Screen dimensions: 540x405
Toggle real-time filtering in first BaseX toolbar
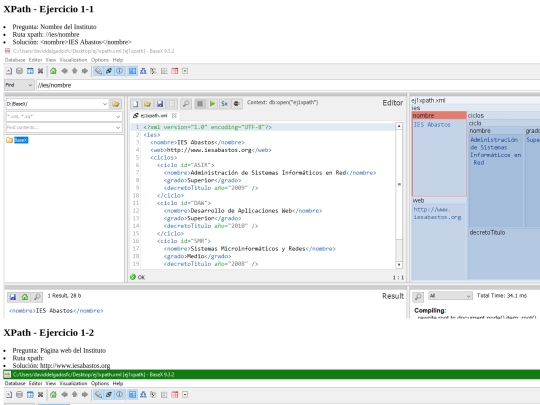[108, 71]
